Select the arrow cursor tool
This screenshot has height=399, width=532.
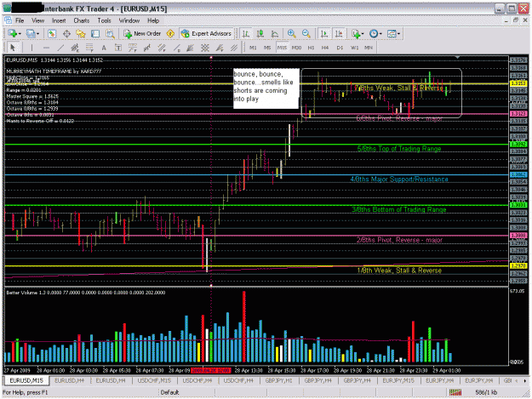(x=13, y=48)
